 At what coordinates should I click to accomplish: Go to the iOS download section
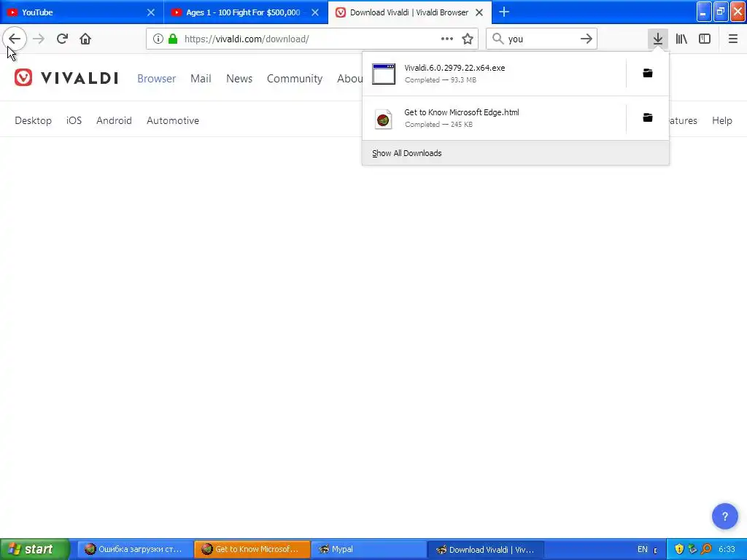tap(74, 120)
